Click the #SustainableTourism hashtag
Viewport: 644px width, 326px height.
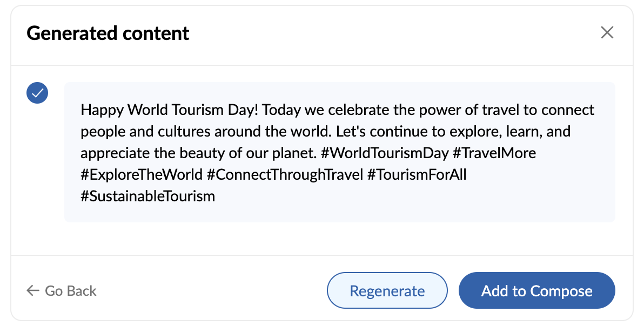tap(147, 196)
